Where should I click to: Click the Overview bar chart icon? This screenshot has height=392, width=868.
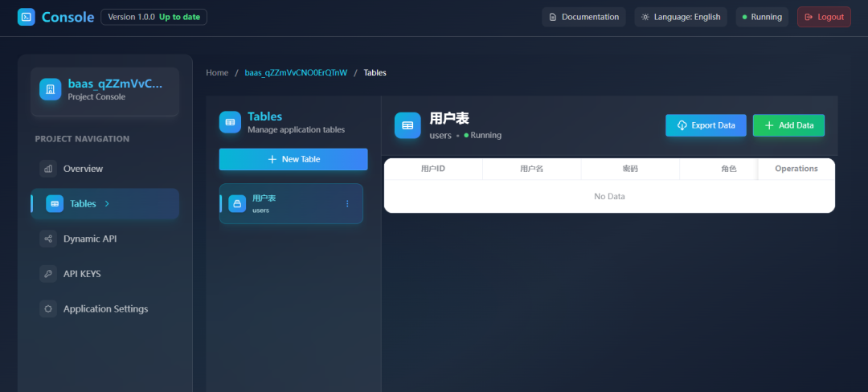pos(48,169)
